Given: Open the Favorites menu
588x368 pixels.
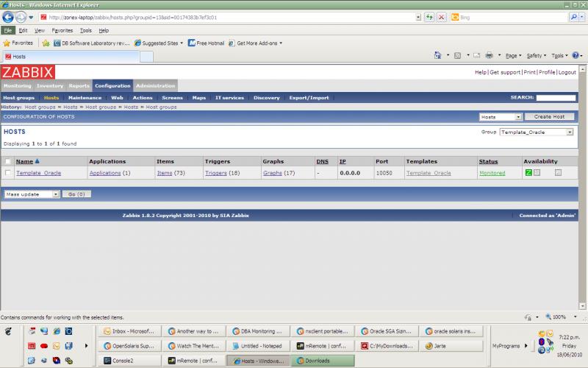Looking at the screenshot, I should (x=62, y=30).
